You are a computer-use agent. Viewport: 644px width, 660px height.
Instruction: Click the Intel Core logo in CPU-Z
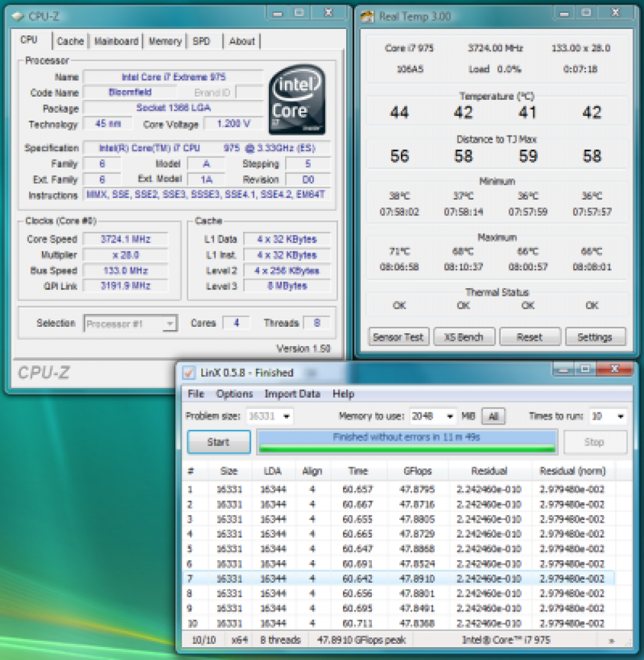click(x=297, y=99)
